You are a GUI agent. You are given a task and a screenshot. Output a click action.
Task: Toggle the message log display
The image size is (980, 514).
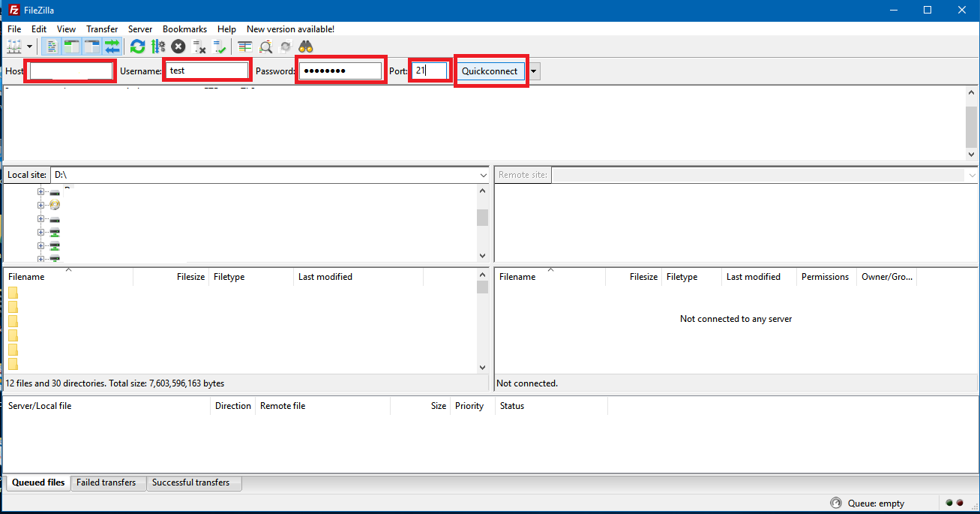[52, 47]
